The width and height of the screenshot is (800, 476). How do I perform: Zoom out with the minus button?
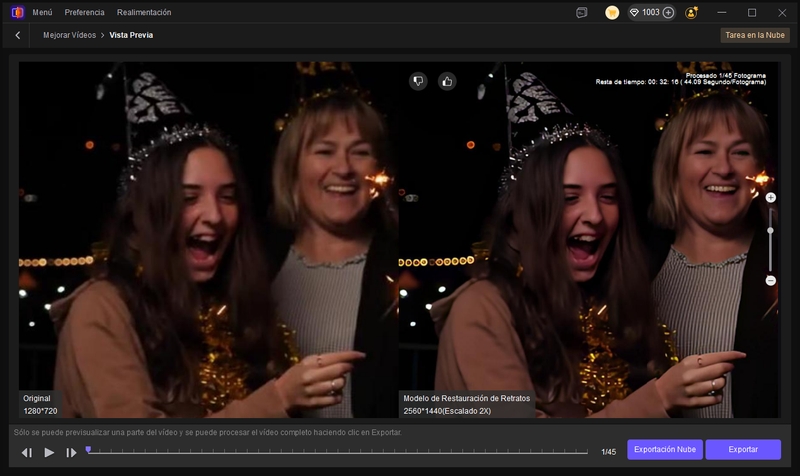click(x=770, y=281)
